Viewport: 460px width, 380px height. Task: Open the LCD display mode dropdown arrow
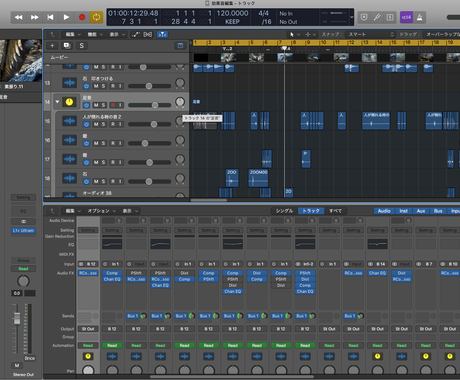(351, 17)
